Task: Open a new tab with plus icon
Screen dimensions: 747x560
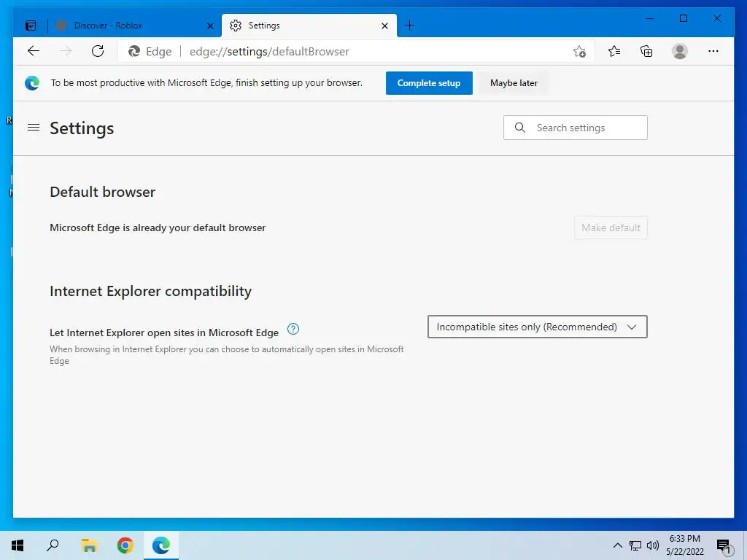Action: [409, 26]
